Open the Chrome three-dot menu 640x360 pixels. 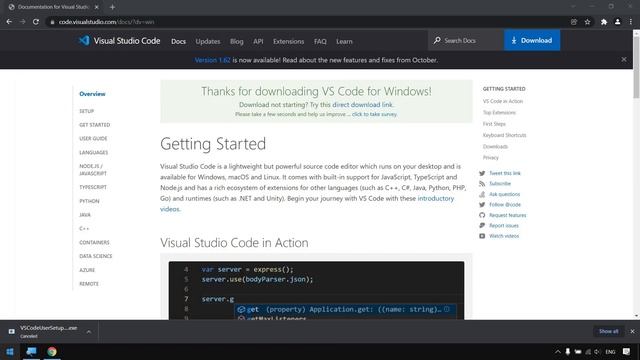[631, 22]
